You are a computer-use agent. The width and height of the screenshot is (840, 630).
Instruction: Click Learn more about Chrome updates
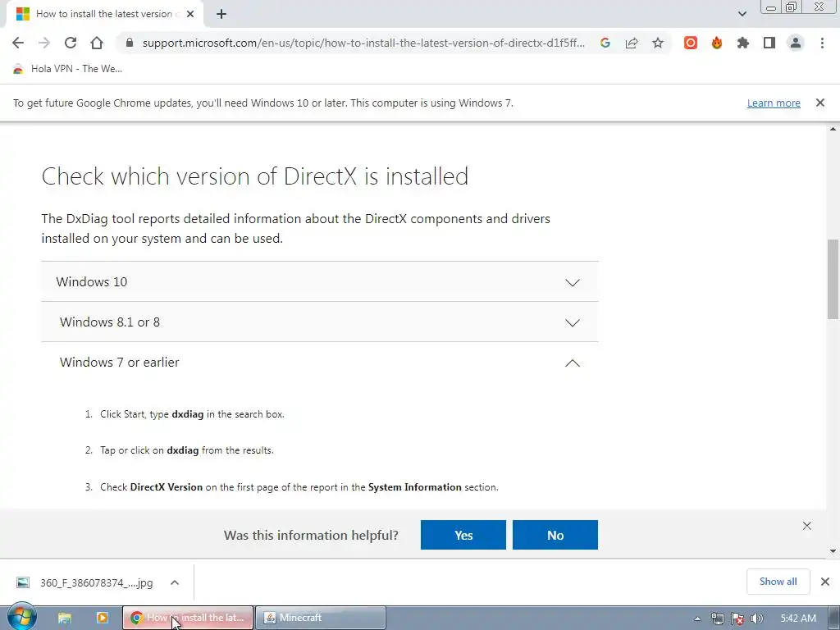(x=774, y=103)
